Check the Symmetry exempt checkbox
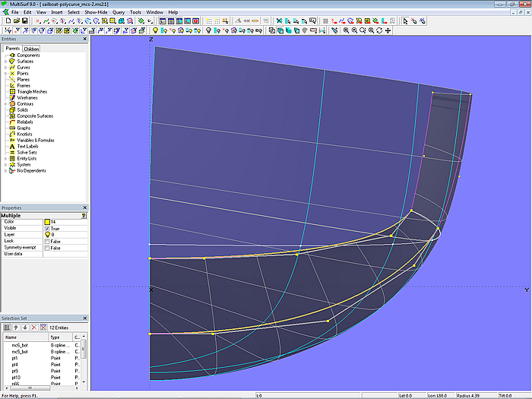Image resolution: width=532 pixels, height=399 pixels. coord(47,249)
